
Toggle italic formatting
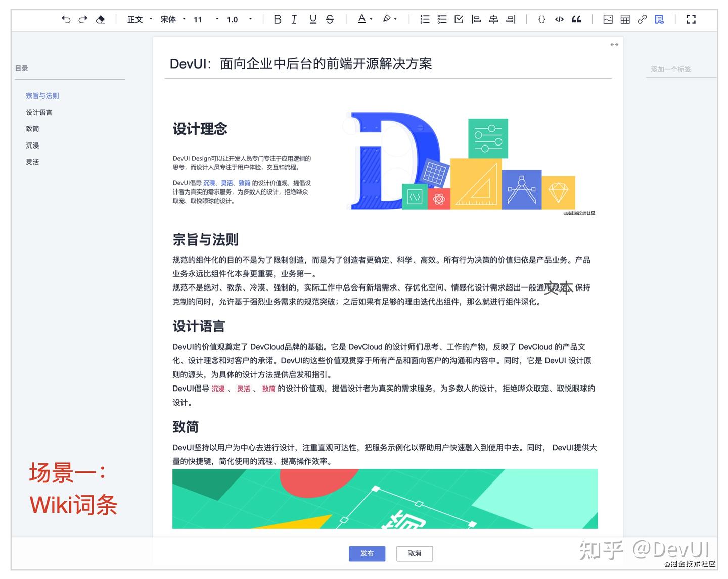point(294,19)
